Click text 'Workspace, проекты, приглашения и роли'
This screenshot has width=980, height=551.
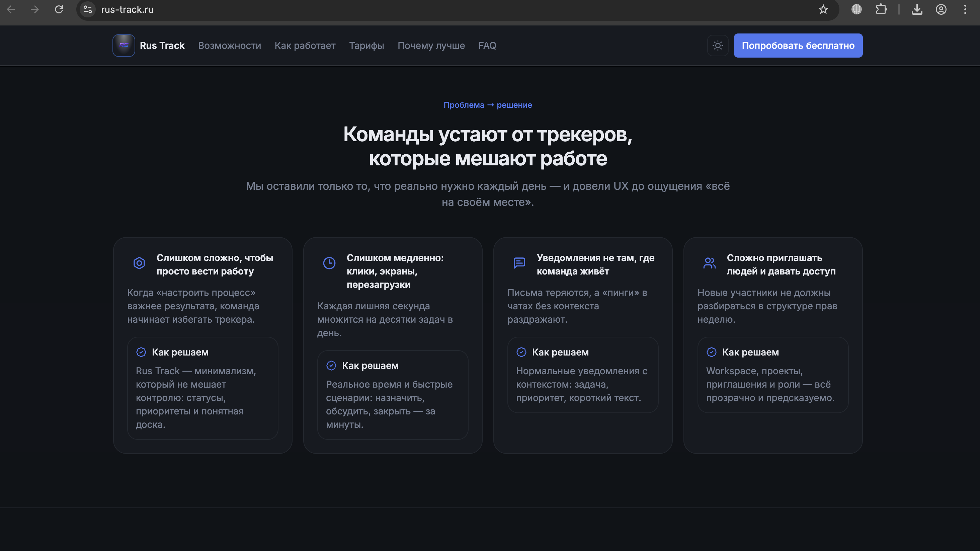click(x=770, y=384)
